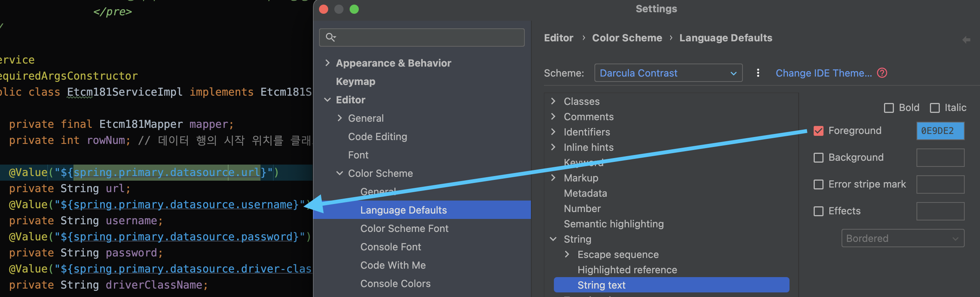Screen dimensions: 980x297
Task: Click the Color Scheme breadcrumb
Action: [627, 38]
